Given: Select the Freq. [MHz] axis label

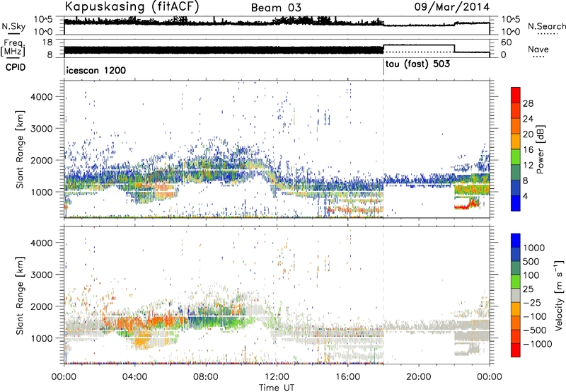Looking at the screenshot, I should pos(13,47).
